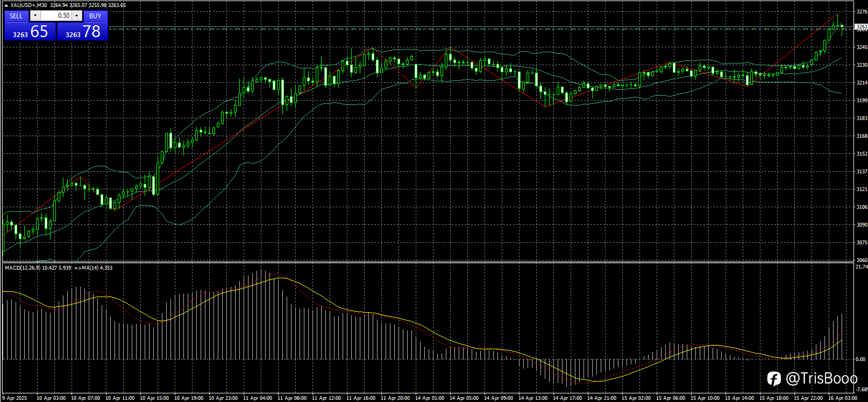Increase lot volume with up arrow
The width and height of the screenshot is (868, 402).
(x=77, y=16)
